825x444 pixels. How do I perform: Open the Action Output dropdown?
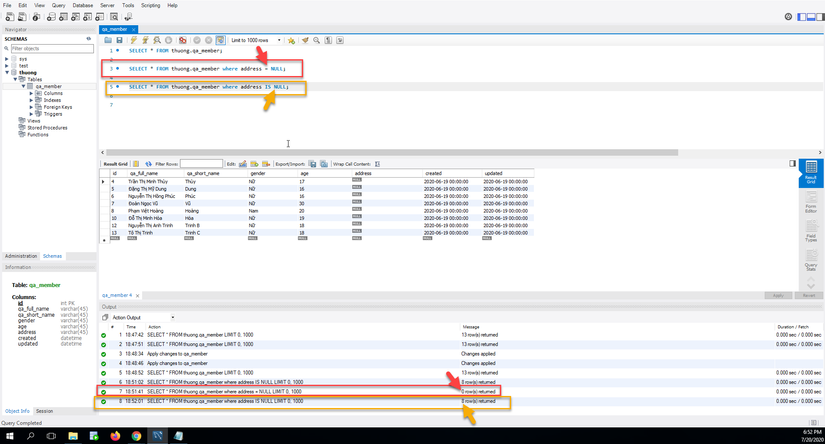[x=142, y=317]
